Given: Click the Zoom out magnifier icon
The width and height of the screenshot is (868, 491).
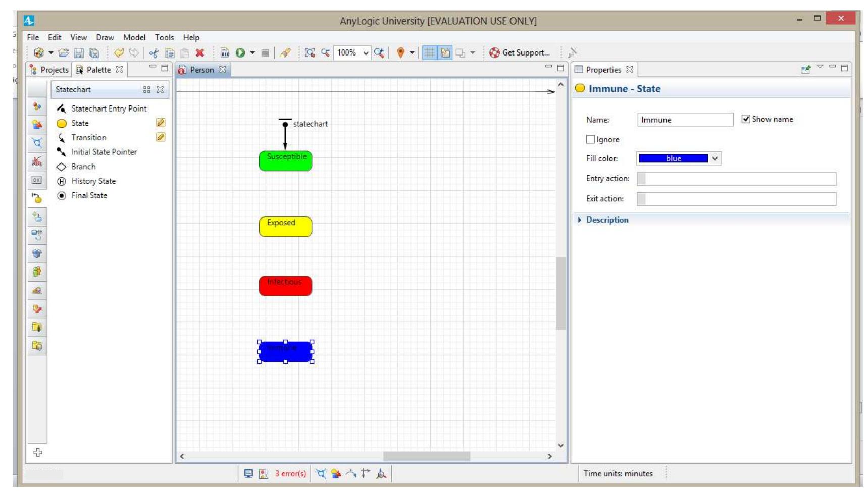Looking at the screenshot, I should (325, 52).
